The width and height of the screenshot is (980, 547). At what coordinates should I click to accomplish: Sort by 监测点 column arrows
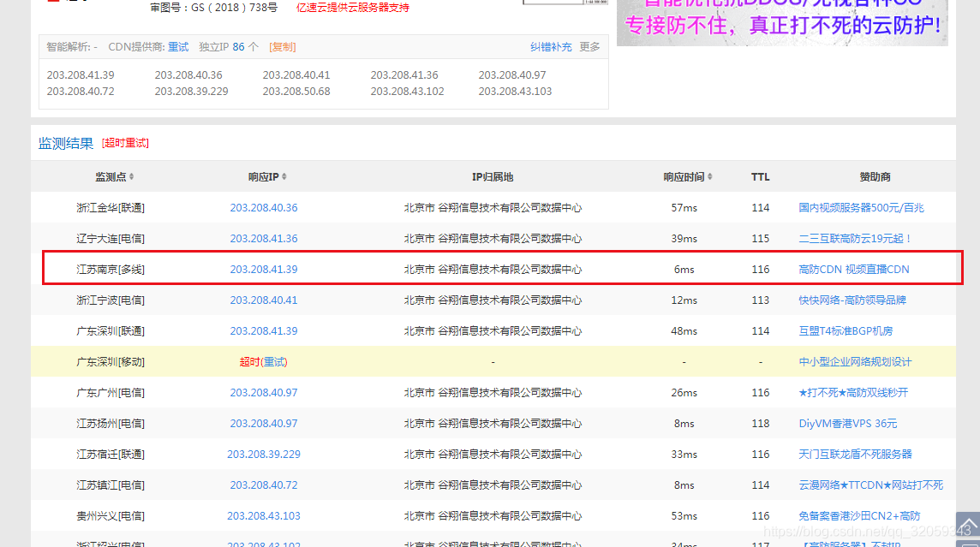(x=131, y=176)
